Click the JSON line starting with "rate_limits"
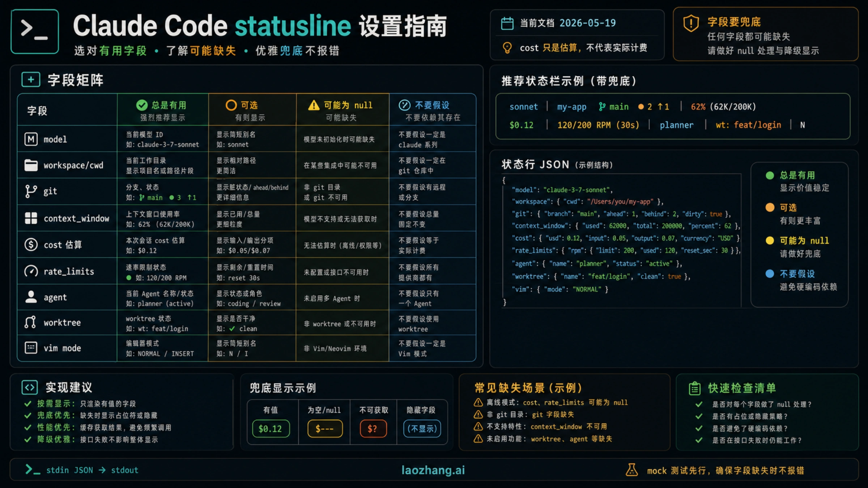868x488 pixels. tap(626, 251)
